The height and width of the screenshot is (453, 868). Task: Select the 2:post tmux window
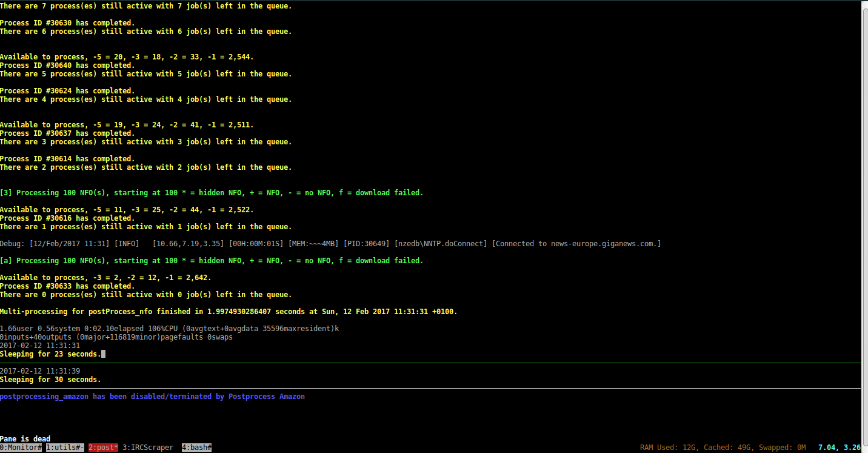(x=104, y=448)
